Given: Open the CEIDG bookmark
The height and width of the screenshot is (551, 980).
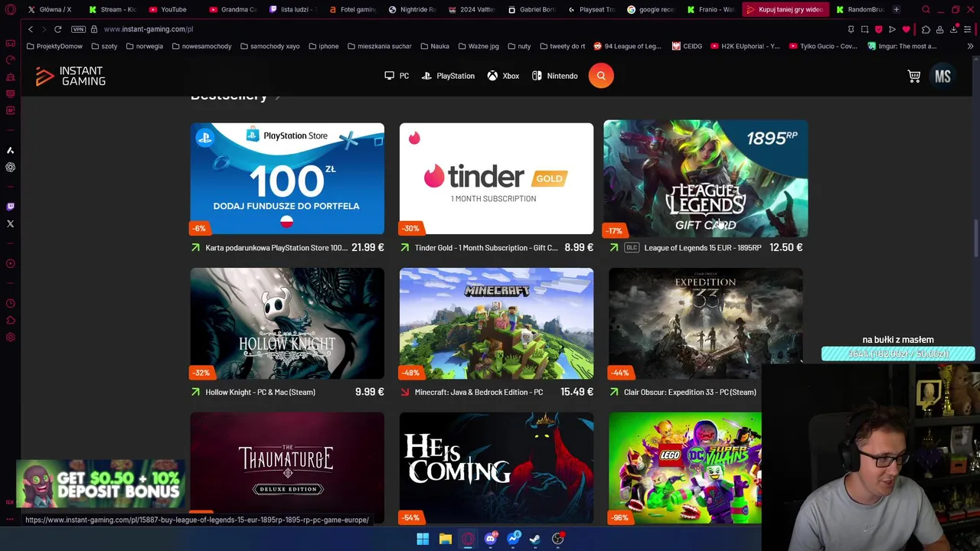Looking at the screenshot, I should [687, 46].
